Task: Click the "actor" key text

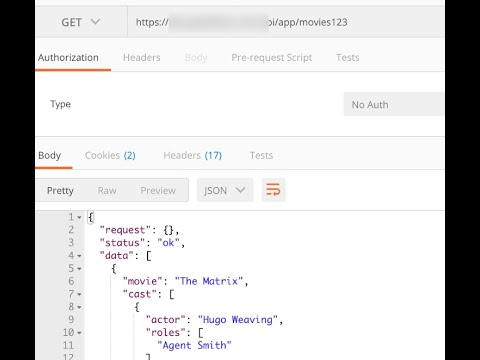Action: [165, 320]
